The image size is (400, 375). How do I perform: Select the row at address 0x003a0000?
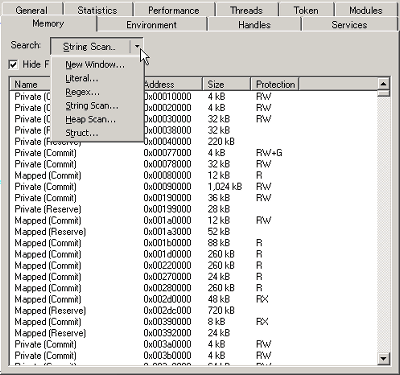(x=194, y=344)
